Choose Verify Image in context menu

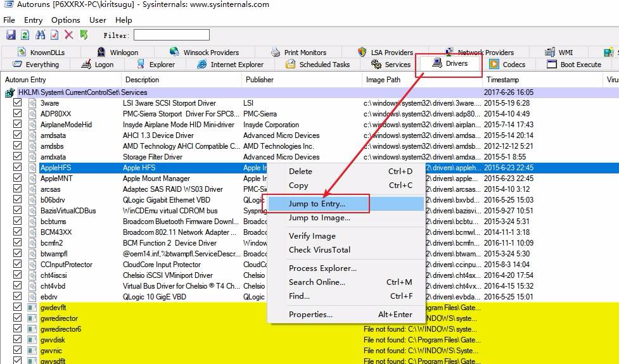pyautogui.click(x=346, y=236)
